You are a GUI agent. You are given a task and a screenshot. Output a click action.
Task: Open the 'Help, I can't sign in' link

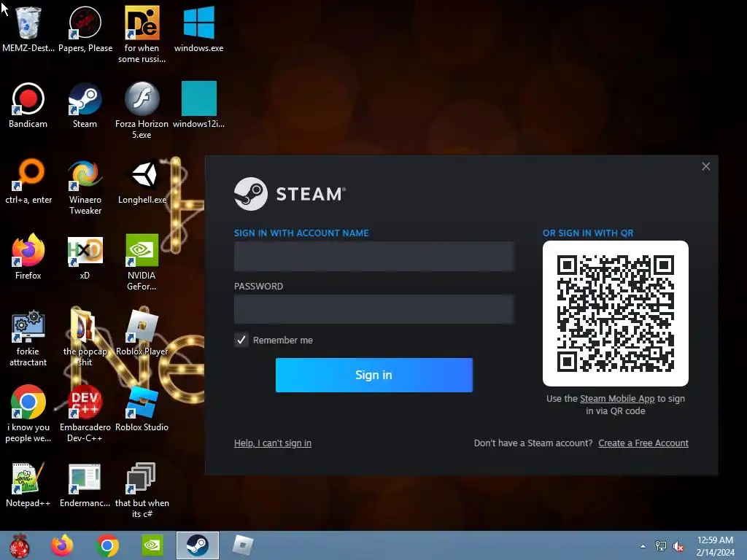point(273,443)
